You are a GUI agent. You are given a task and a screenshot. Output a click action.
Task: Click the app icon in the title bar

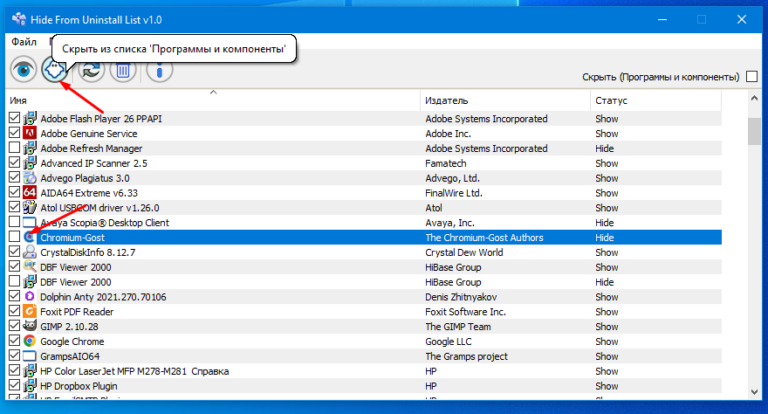[x=19, y=20]
